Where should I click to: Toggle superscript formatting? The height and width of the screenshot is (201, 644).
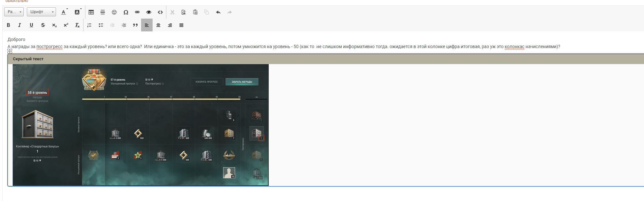click(x=66, y=25)
